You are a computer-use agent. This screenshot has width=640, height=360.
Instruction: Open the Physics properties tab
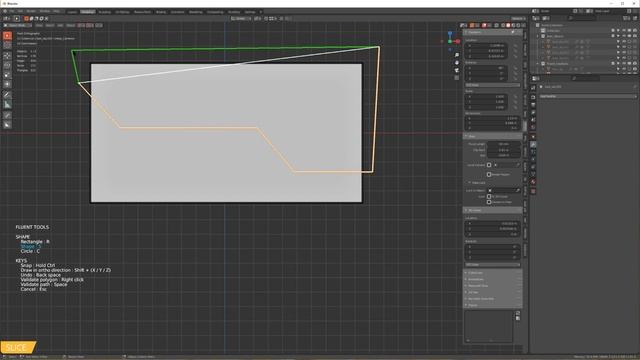[x=533, y=160]
